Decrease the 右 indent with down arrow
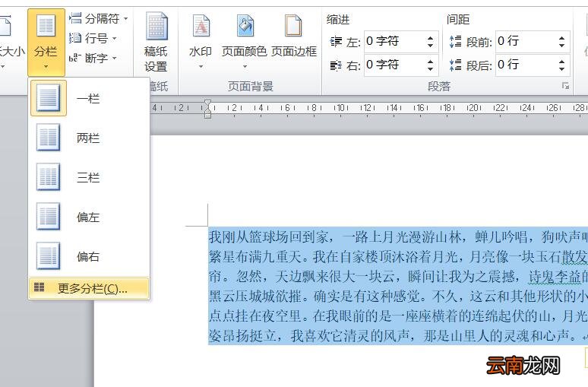588x387 pixels. (431, 69)
